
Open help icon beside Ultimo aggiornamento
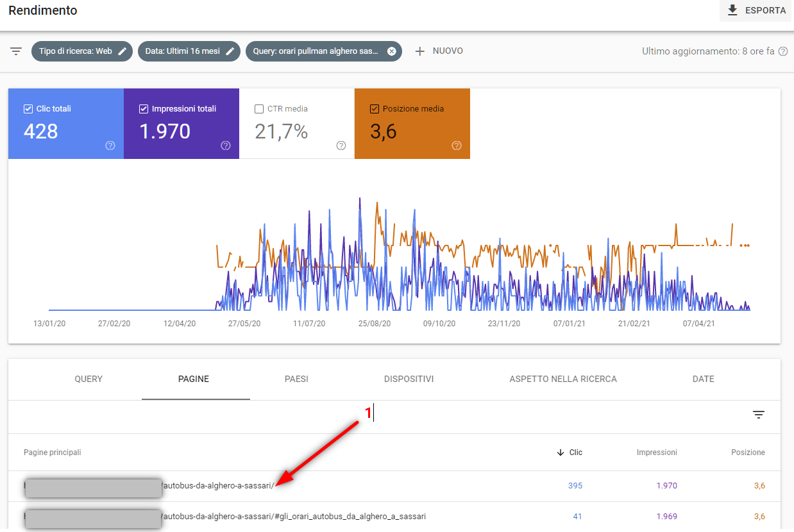point(783,51)
